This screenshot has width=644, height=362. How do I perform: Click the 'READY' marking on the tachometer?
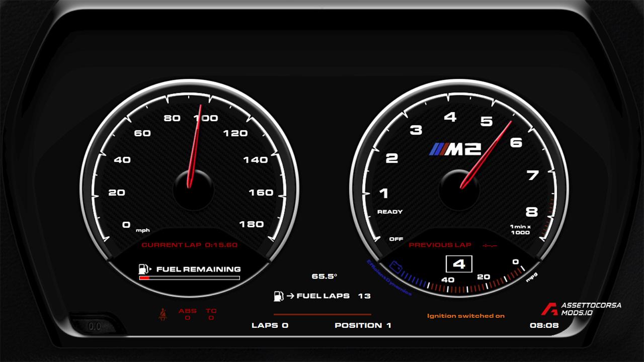(390, 212)
